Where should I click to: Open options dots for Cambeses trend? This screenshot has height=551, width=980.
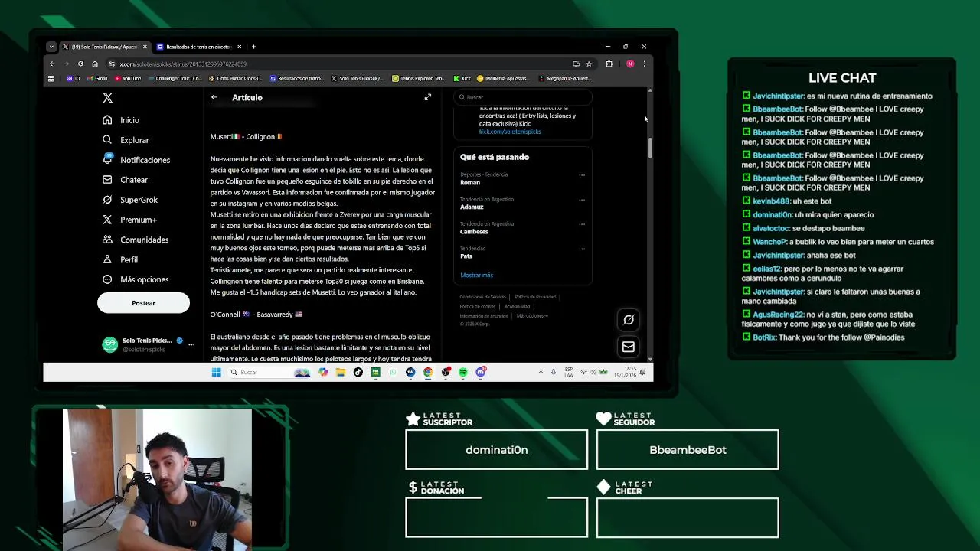click(582, 224)
